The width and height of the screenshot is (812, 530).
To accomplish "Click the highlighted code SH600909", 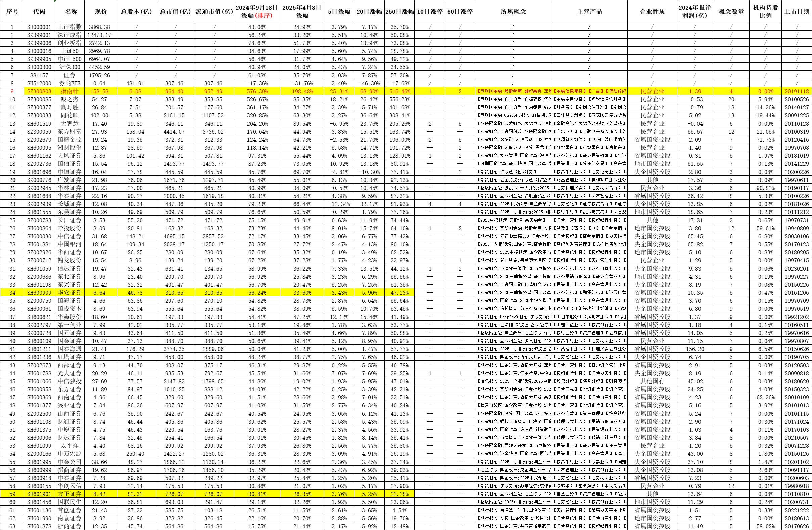I will pos(39,293).
